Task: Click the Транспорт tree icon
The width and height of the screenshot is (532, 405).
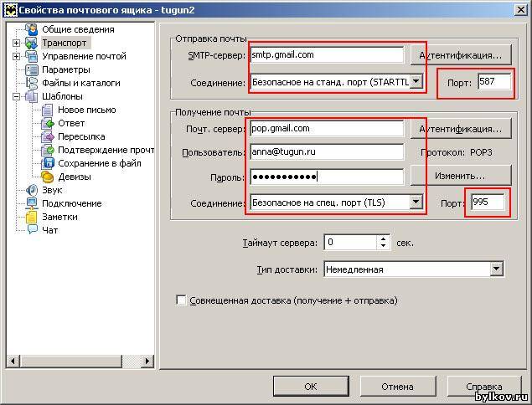Action: [x=32, y=43]
